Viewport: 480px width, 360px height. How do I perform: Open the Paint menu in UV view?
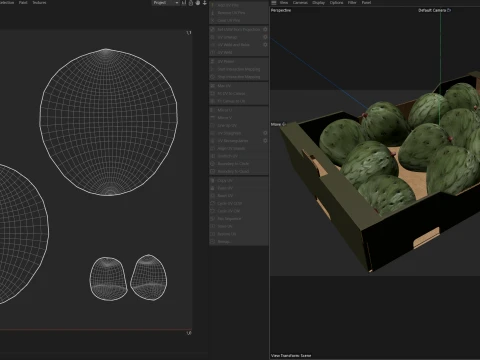(x=23, y=2)
